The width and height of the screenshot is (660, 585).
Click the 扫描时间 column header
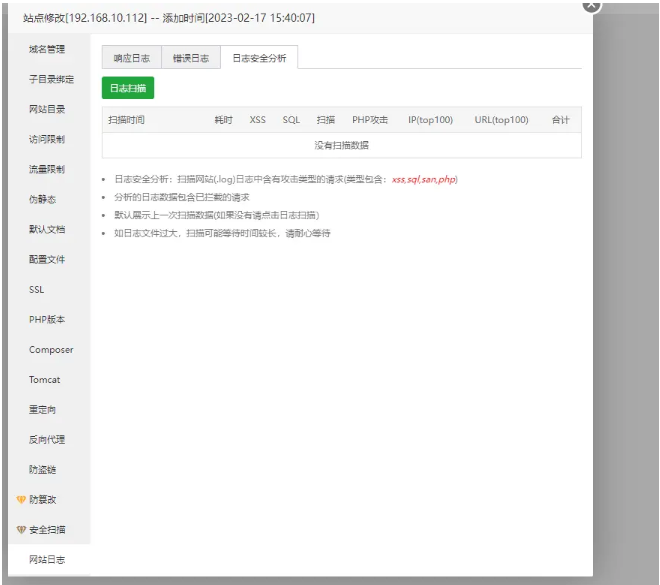click(x=127, y=120)
